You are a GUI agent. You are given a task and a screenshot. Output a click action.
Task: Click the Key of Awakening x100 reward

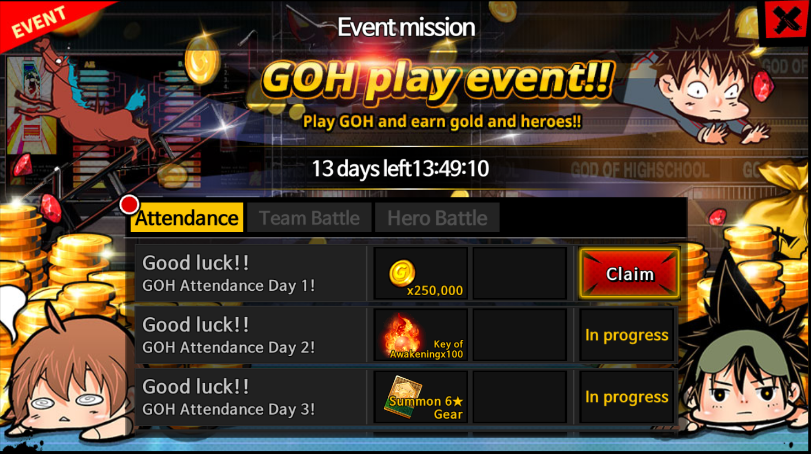point(421,335)
